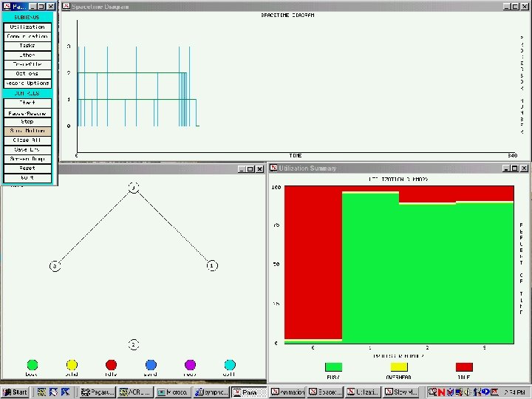532x399 pixels.
Task: Click the Reset button
Action: point(27,168)
